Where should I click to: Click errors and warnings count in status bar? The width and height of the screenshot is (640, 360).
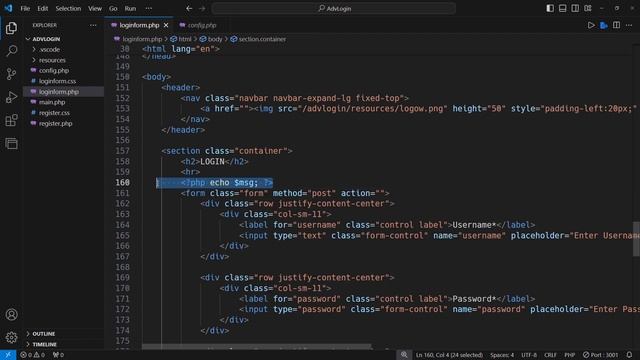(x=33, y=355)
